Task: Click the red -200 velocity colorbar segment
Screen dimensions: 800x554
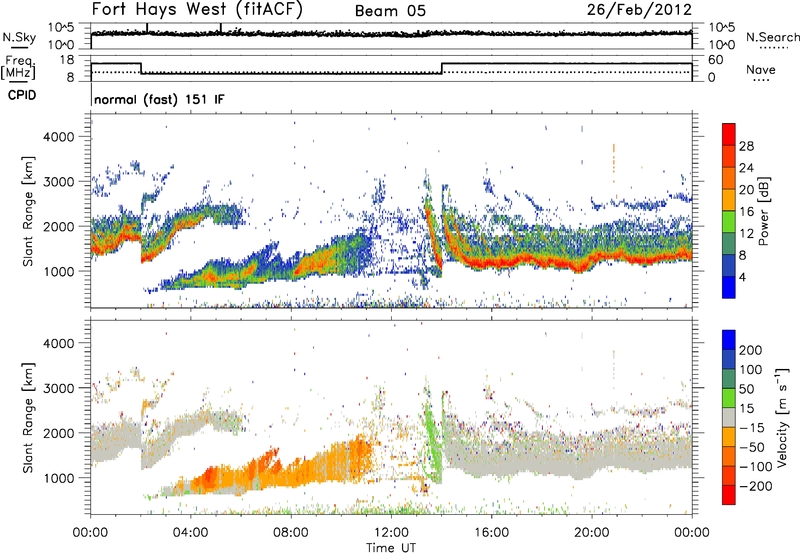Action: coord(729,495)
